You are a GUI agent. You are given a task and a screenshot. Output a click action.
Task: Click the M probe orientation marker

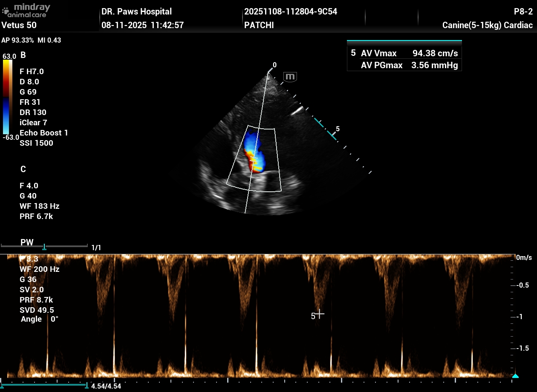[x=290, y=77]
